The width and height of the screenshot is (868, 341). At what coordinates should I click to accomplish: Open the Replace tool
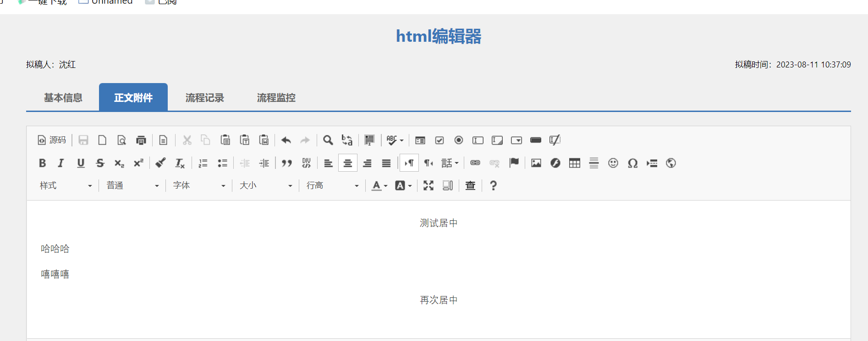(347, 140)
